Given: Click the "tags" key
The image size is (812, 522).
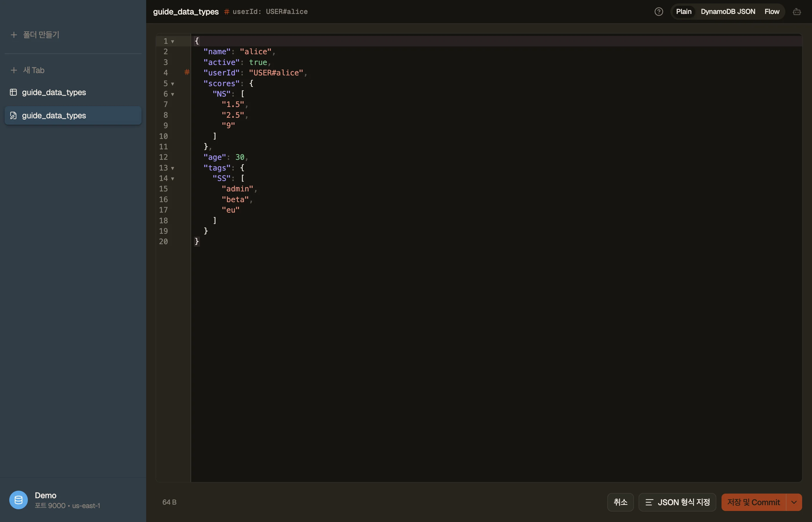Looking at the screenshot, I should [217, 168].
